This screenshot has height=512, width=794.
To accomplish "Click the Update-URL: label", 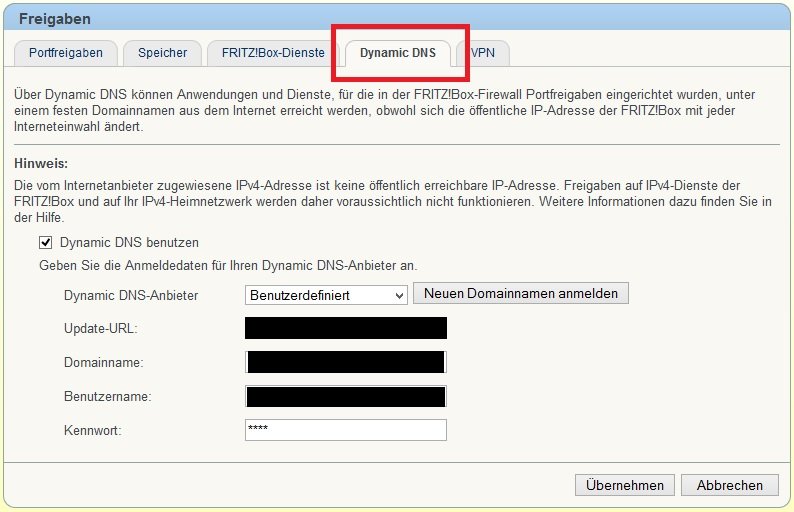I will click(101, 329).
